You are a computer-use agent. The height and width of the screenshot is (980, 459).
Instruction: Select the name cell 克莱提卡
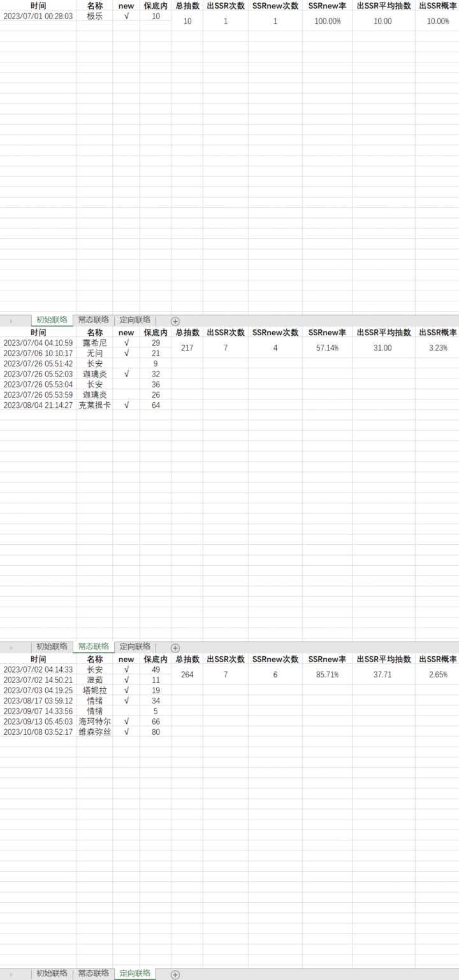point(94,405)
